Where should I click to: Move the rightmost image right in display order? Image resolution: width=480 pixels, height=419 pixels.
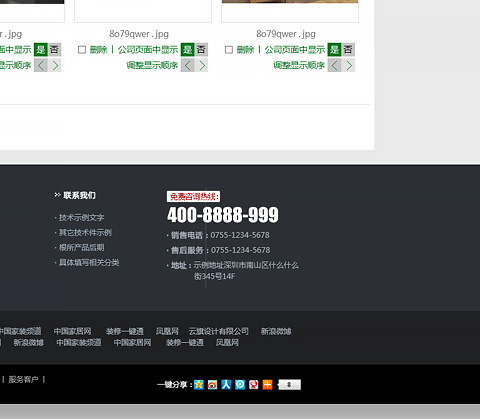pyautogui.click(x=348, y=65)
